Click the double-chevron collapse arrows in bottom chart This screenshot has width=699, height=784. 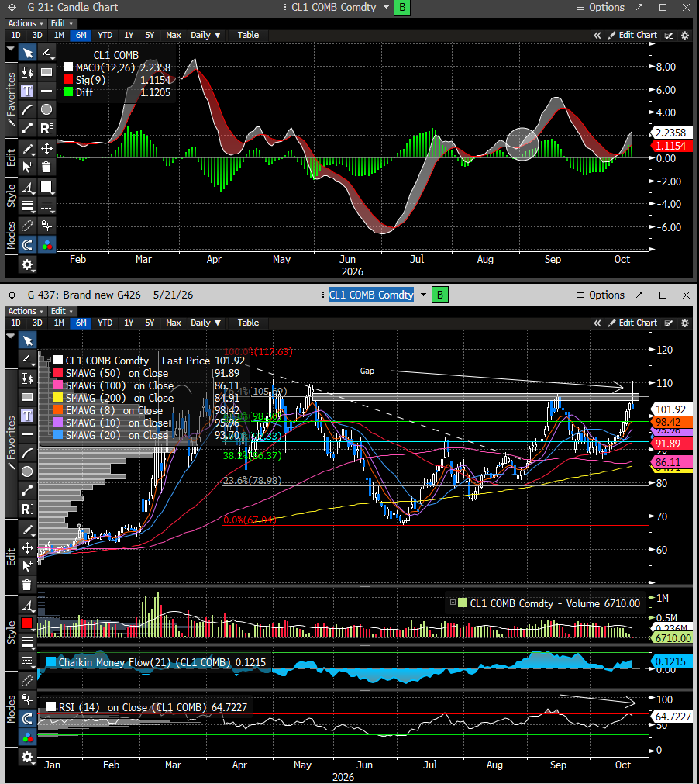click(x=597, y=323)
